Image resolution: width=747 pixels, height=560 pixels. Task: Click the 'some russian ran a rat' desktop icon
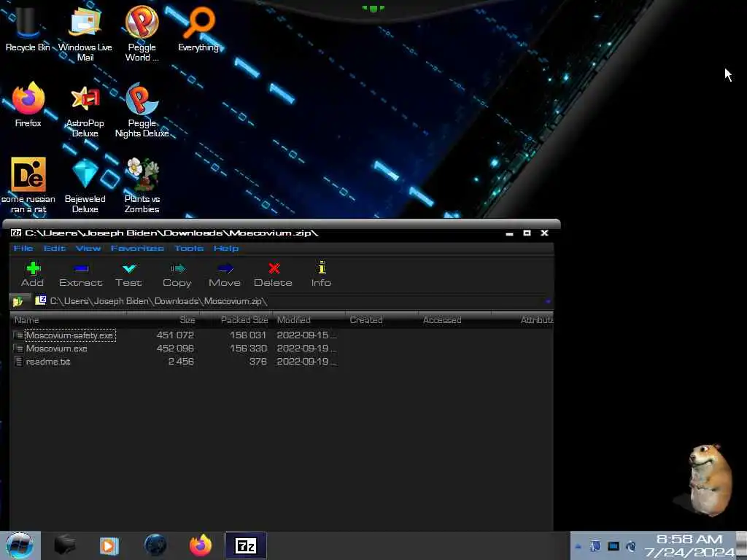[28, 186]
